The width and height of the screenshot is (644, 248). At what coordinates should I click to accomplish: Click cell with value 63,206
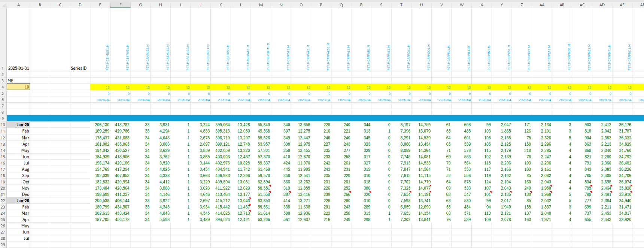(261, 220)
